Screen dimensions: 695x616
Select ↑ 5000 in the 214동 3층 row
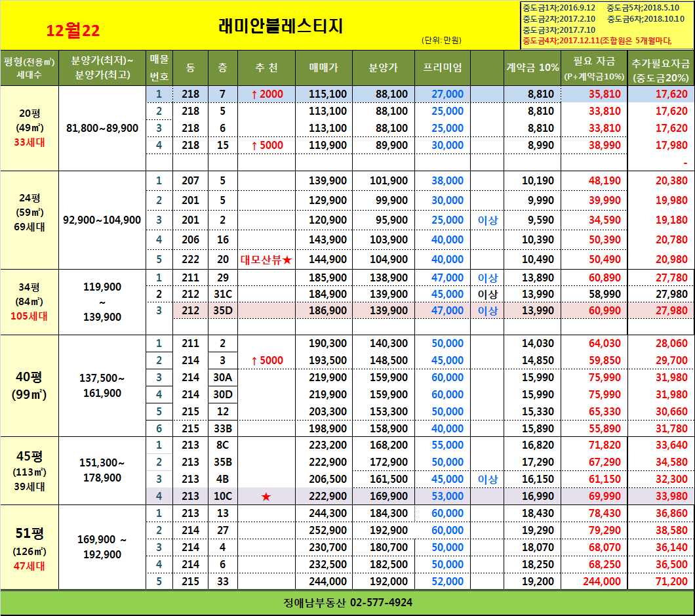click(267, 361)
